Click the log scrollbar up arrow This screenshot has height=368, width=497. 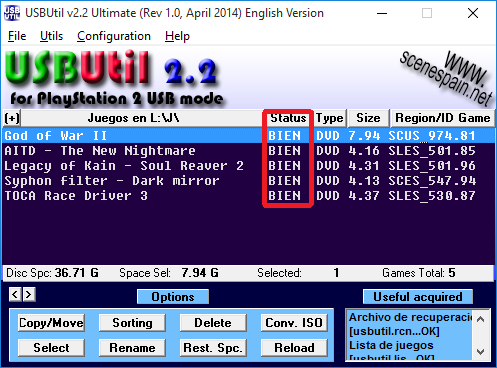click(480, 319)
